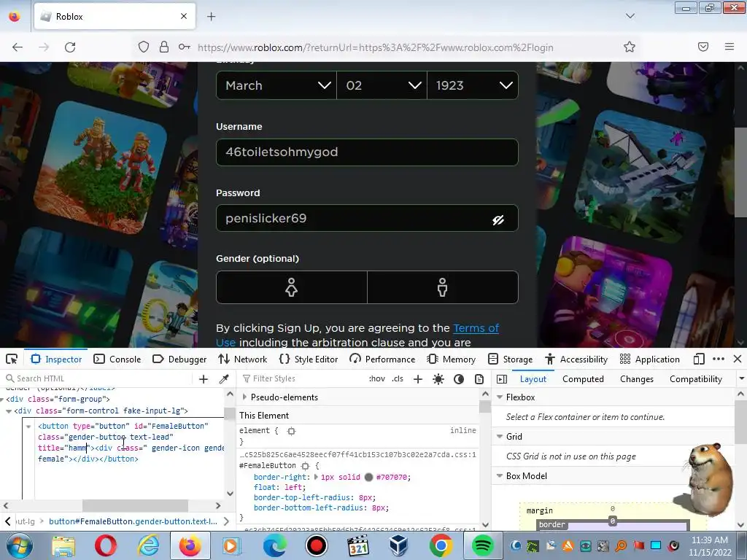Close the Roblox tab
The image size is (747, 560).
point(184,16)
